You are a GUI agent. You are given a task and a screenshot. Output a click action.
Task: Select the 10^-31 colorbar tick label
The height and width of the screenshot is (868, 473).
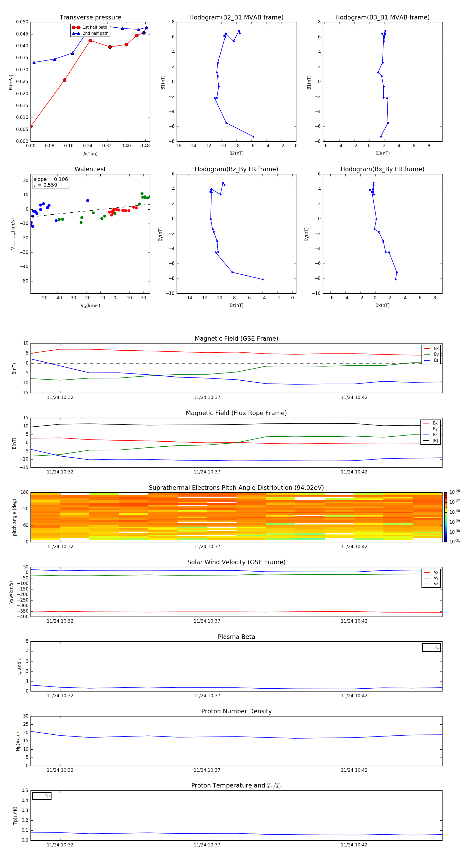point(455,542)
